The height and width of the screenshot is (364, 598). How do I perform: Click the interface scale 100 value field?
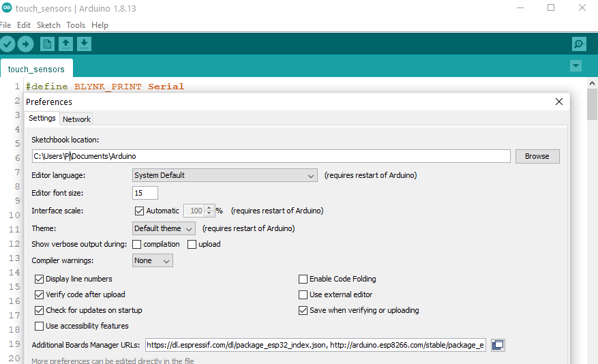pyautogui.click(x=194, y=211)
